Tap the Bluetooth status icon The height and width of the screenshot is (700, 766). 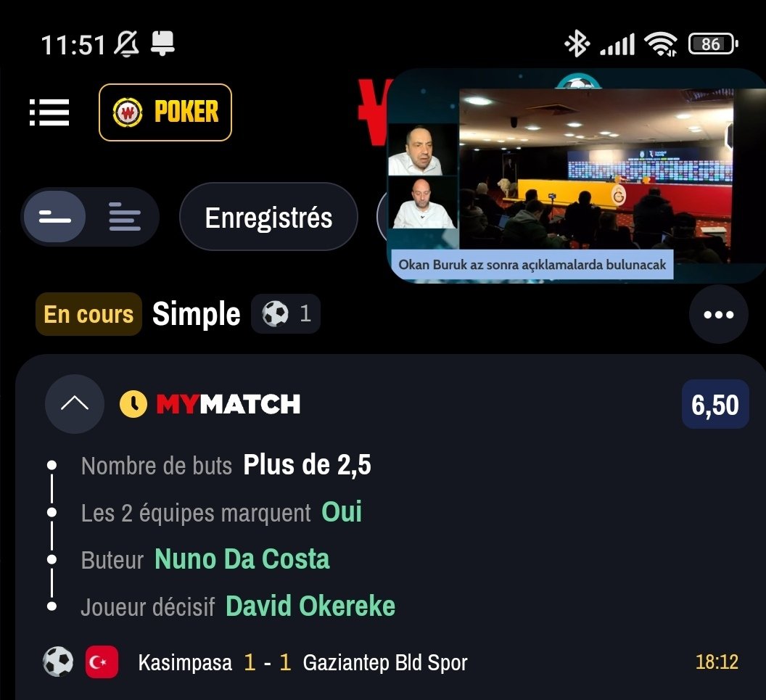pyautogui.click(x=577, y=44)
